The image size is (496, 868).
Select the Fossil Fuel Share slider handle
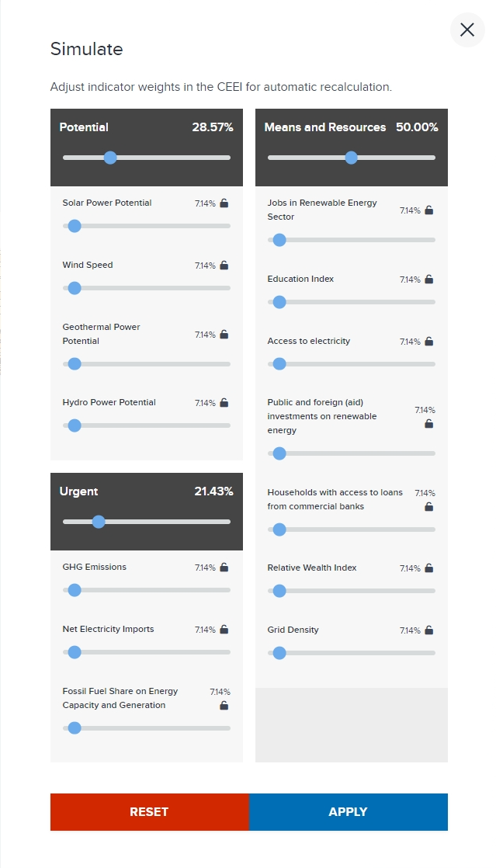pos(74,728)
